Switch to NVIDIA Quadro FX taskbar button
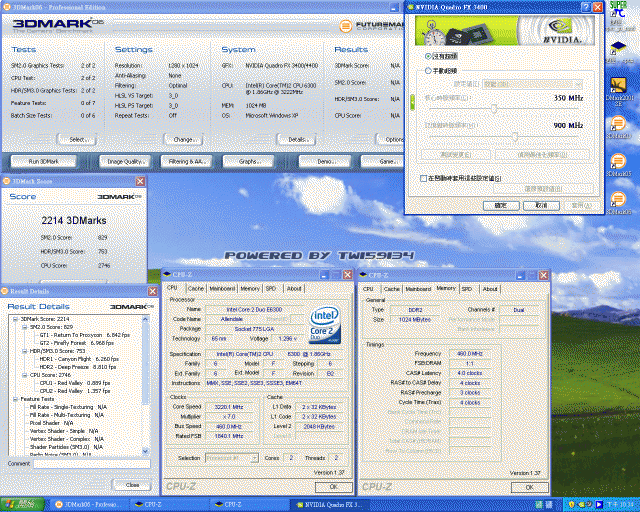Image resolution: width=640 pixels, height=512 pixels. (x=330, y=505)
